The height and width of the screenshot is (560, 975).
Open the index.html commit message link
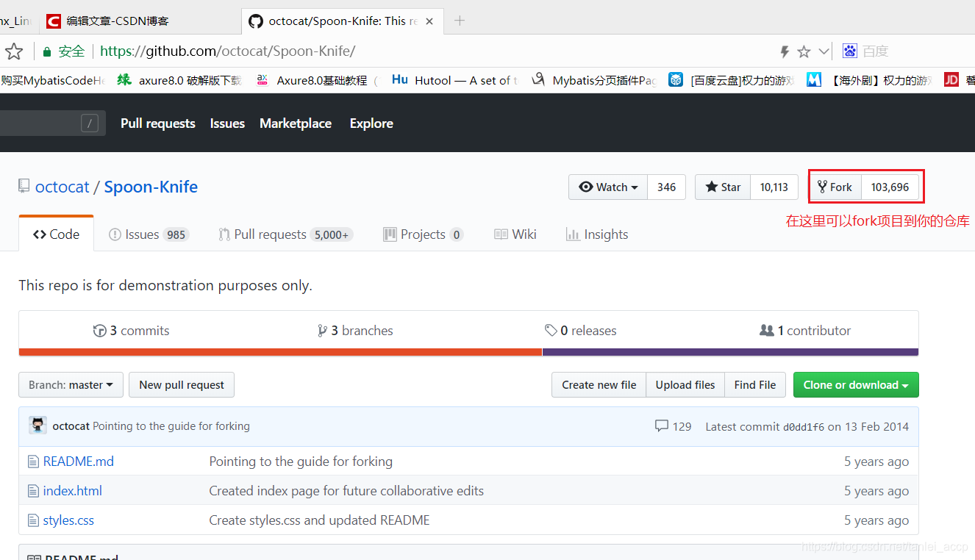(x=346, y=491)
